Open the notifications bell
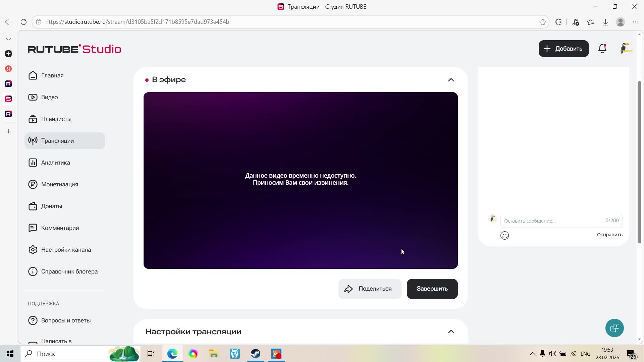 point(602,48)
